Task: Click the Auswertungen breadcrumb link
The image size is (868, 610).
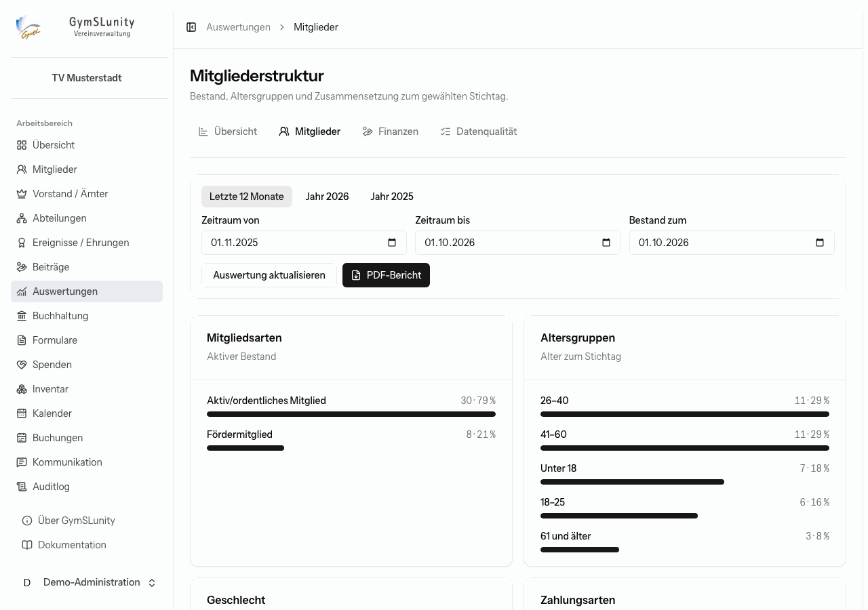Action: pyautogui.click(x=239, y=27)
